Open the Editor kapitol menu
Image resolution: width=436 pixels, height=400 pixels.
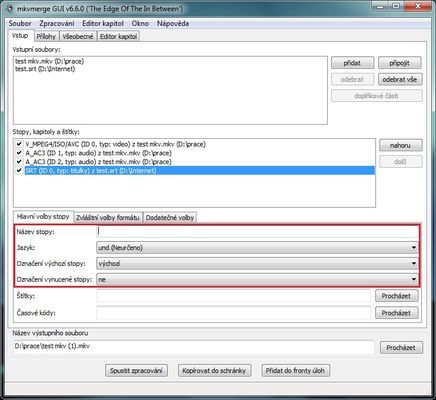tap(103, 24)
